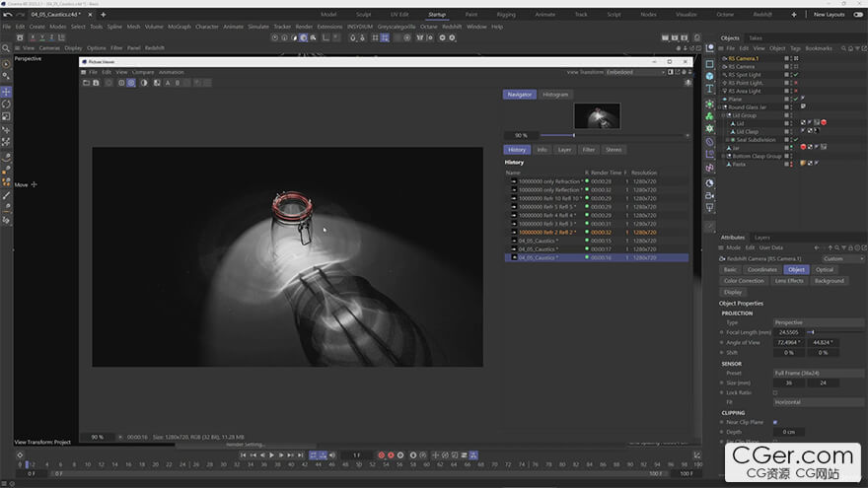The height and width of the screenshot is (488, 868).
Task: Select the Move tool in left toolbar
Action: click(6, 92)
